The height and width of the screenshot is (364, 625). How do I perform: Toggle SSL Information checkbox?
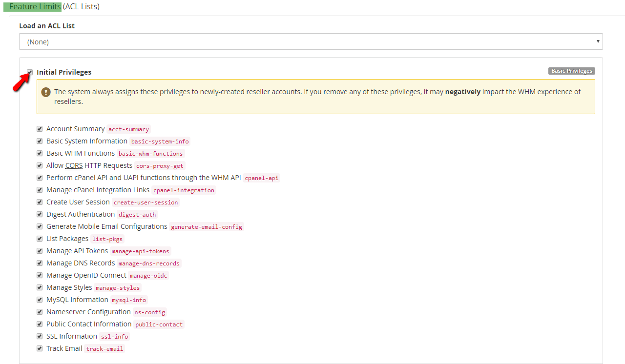[x=40, y=337]
